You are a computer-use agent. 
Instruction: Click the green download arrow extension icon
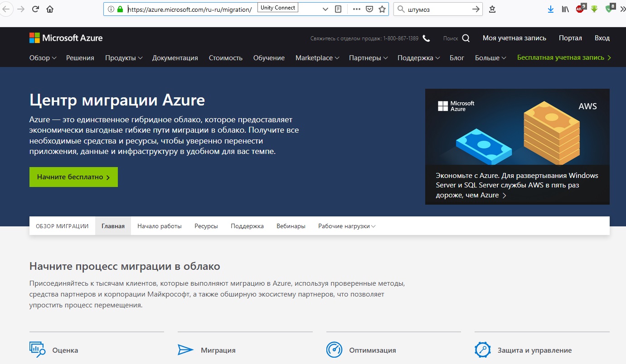pyautogui.click(x=594, y=9)
